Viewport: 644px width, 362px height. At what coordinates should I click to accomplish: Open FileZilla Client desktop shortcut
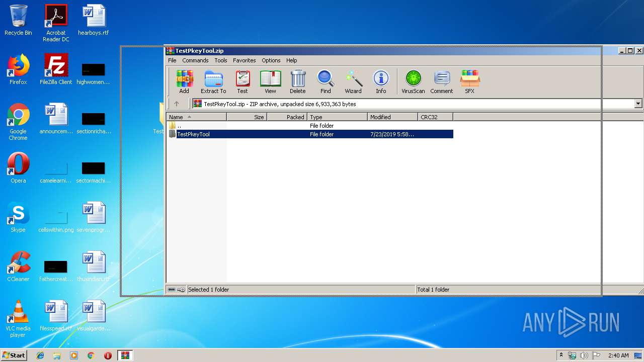point(56,69)
